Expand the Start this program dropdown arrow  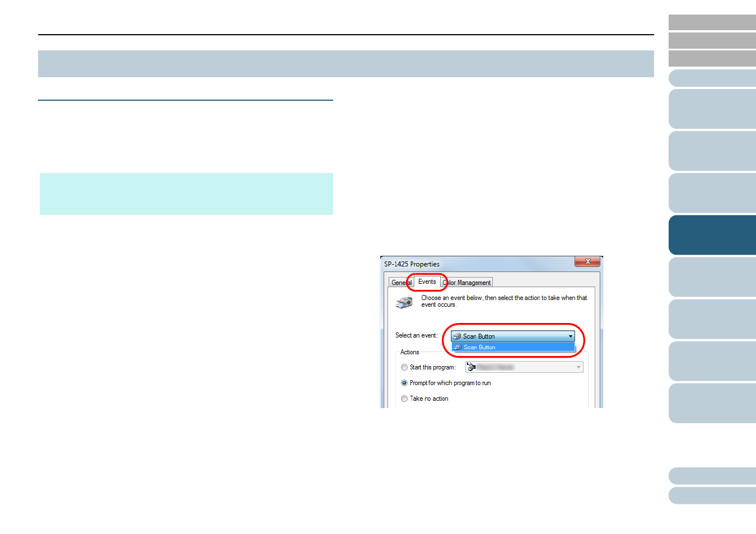[x=578, y=367]
